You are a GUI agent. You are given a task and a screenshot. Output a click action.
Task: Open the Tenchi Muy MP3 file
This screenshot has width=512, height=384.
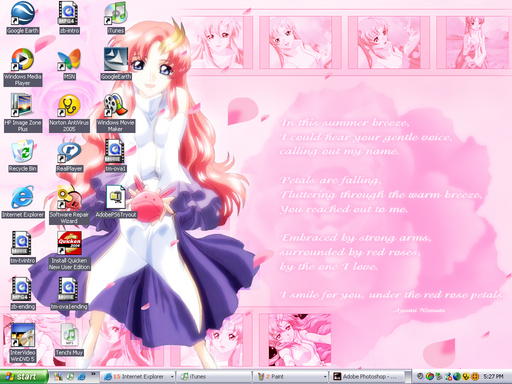pos(69,340)
